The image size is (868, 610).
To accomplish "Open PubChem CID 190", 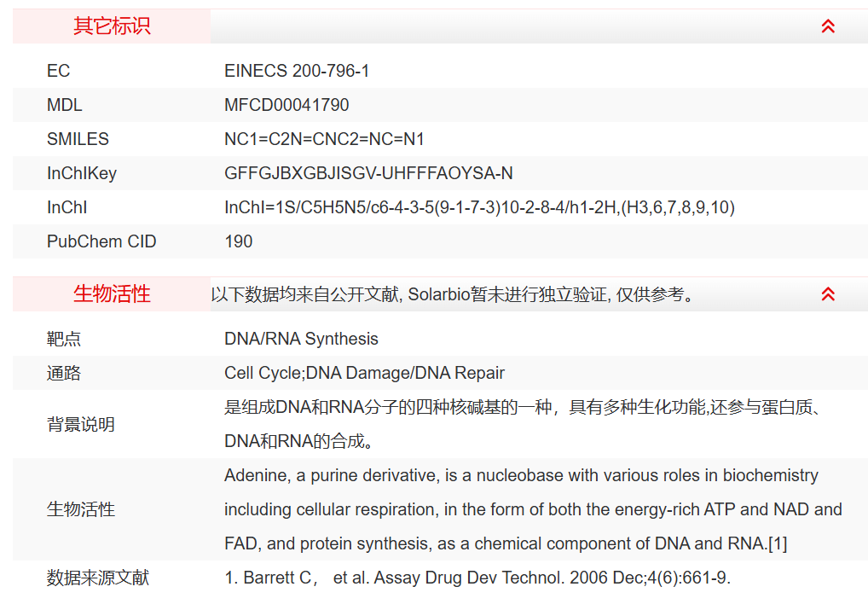I will [x=239, y=241].
